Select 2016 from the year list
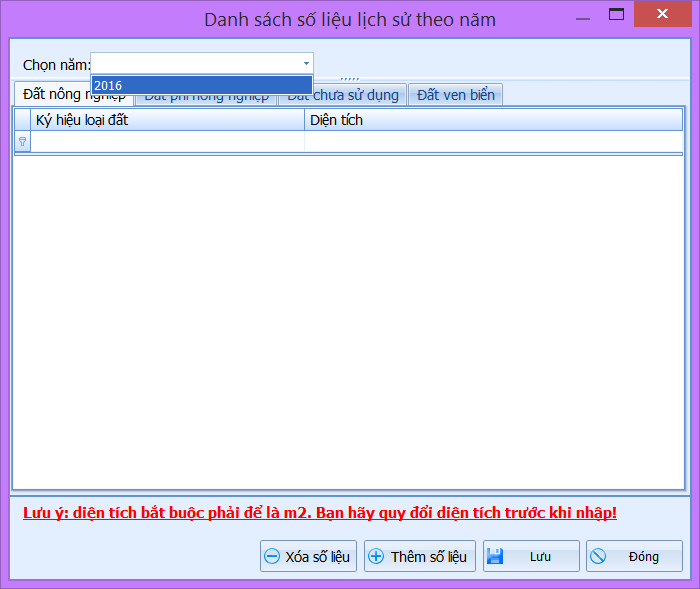The width and height of the screenshot is (700, 589). point(201,86)
